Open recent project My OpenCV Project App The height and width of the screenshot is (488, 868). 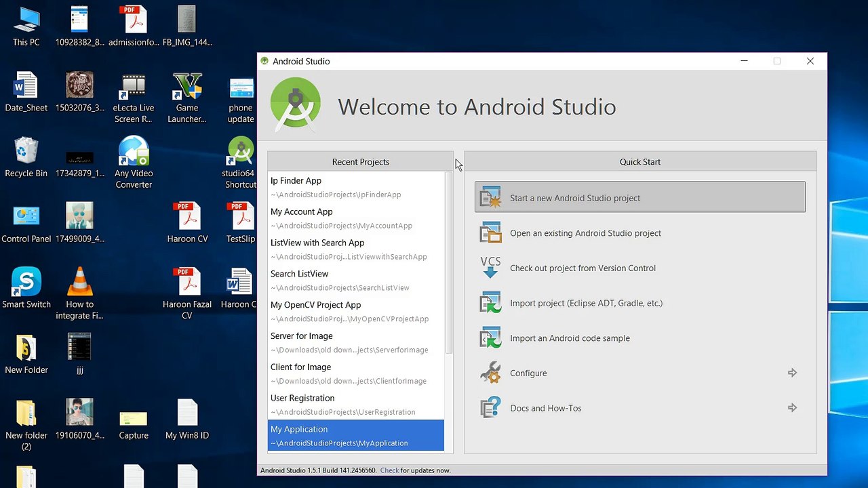356,312
